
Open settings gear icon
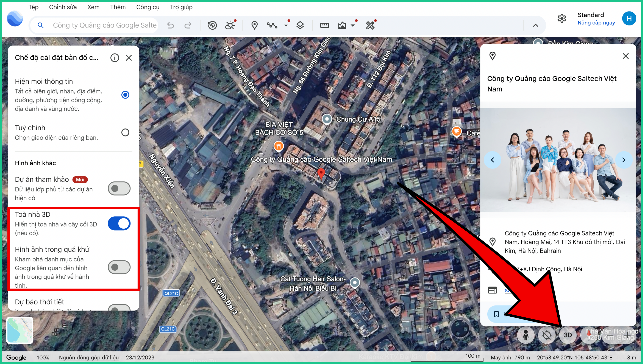tap(562, 19)
